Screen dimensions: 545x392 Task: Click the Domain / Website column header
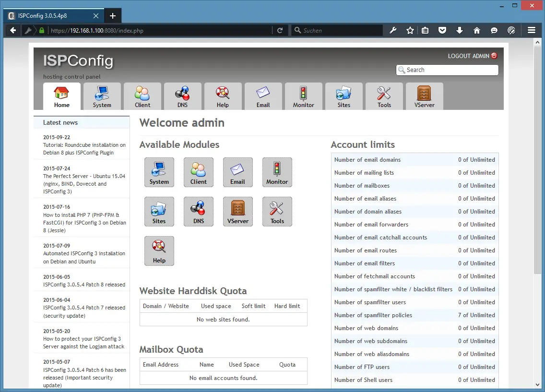coord(166,306)
